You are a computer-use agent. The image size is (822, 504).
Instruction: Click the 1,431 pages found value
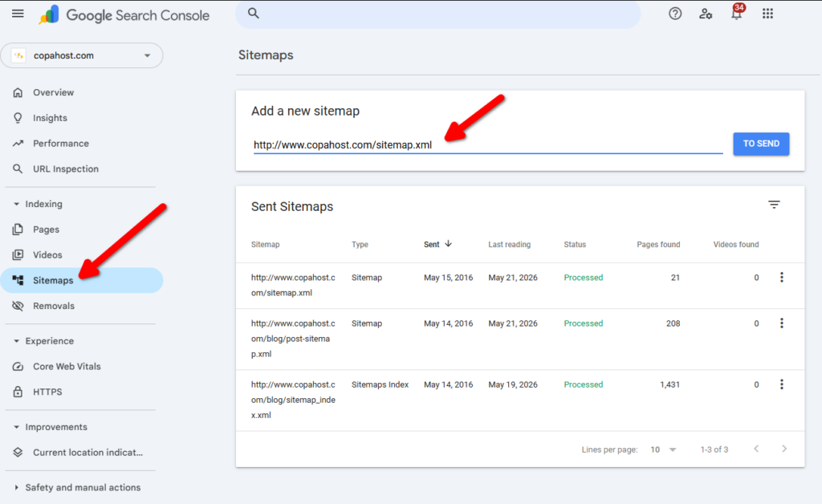[x=669, y=384]
